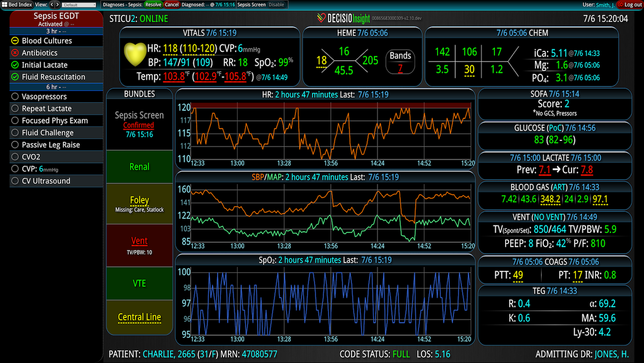
Task: Click the WBC value 18 in HEME
Action: (322, 60)
